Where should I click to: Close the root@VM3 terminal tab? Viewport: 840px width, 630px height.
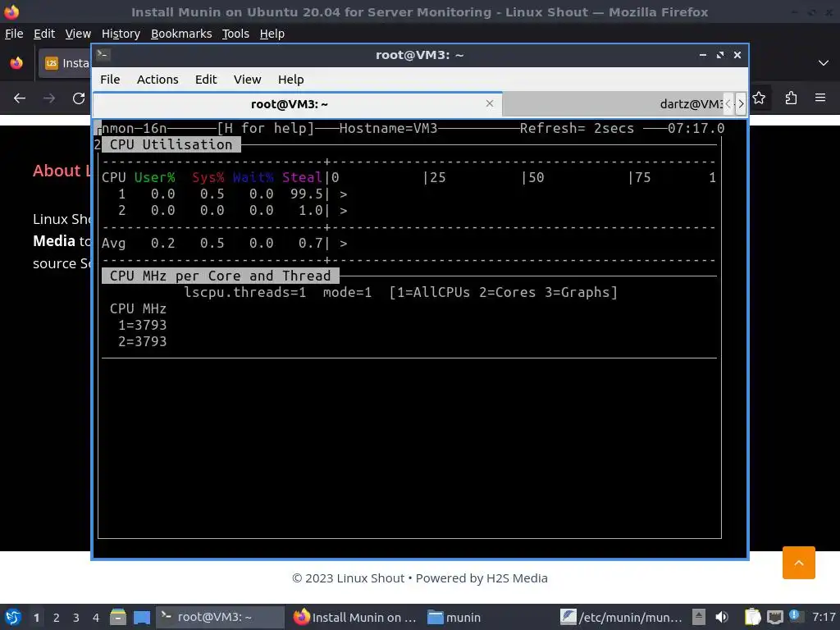pyautogui.click(x=489, y=103)
